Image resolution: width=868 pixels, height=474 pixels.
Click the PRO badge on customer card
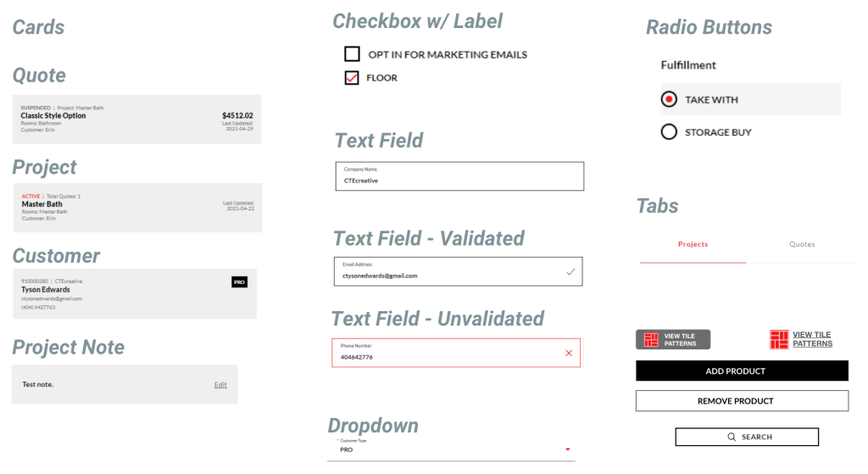point(239,282)
